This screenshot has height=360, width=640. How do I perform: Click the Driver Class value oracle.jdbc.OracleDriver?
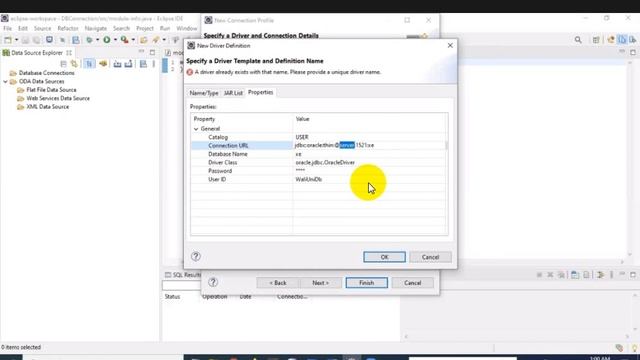coord(325,162)
